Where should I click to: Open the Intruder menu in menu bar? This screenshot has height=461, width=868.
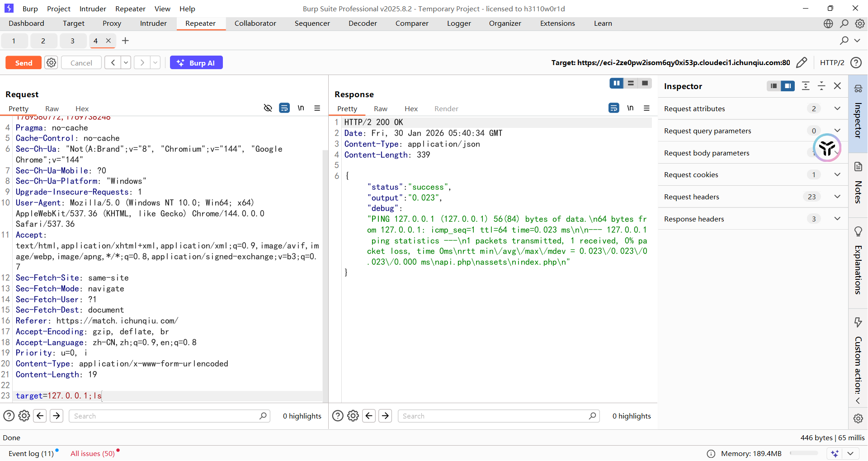(x=93, y=9)
